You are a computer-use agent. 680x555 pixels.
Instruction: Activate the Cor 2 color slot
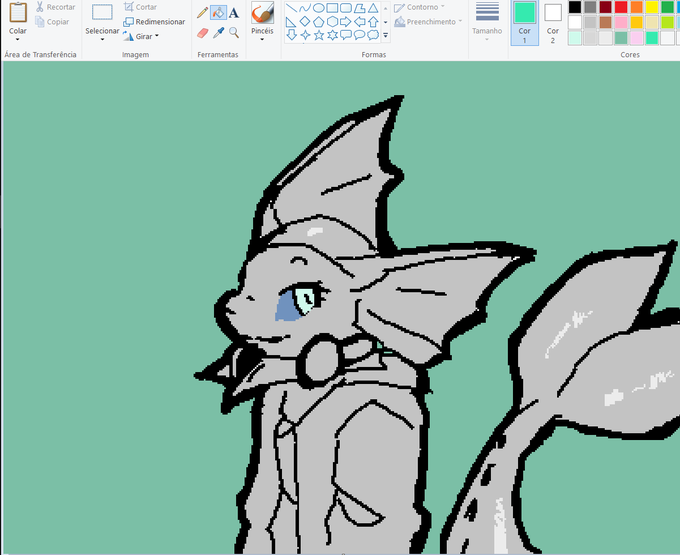pyautogui.click(x=552, y=23)
